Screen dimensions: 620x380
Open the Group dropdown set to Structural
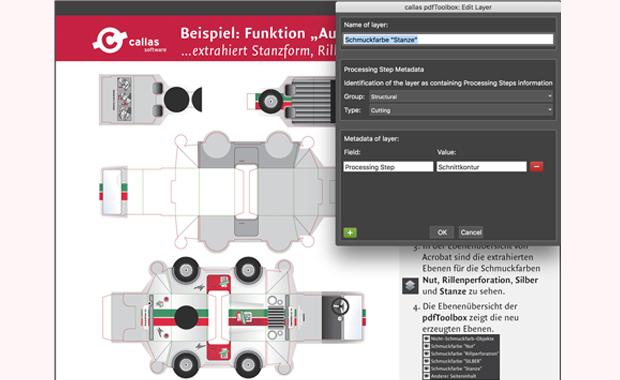[460, 96]
